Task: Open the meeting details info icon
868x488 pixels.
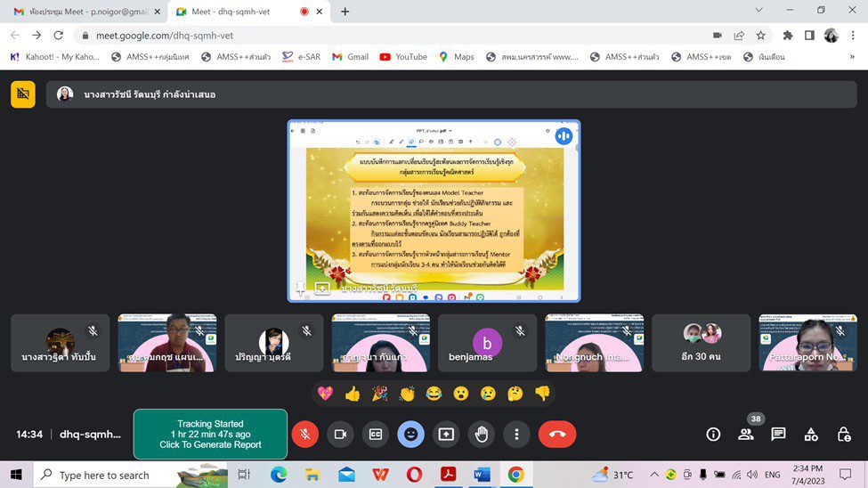Action: [714, 435]
